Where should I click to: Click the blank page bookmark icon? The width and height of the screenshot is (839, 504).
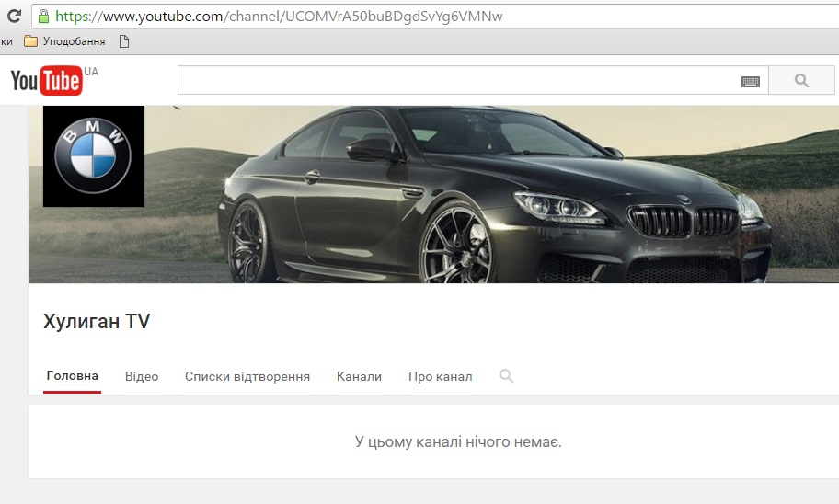coord(124,41)
